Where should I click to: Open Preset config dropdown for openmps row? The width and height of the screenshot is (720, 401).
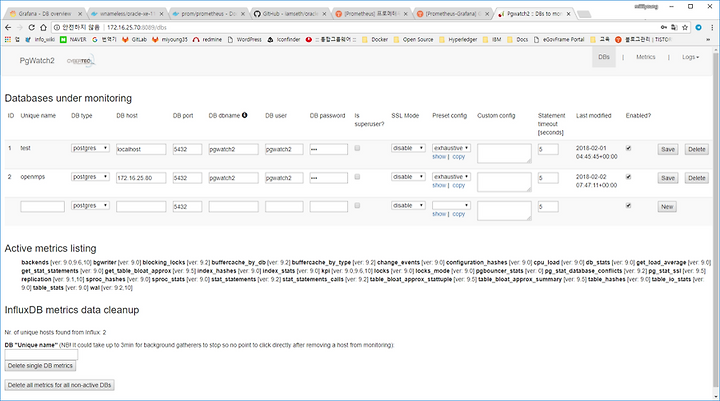[x=451, y=177]
